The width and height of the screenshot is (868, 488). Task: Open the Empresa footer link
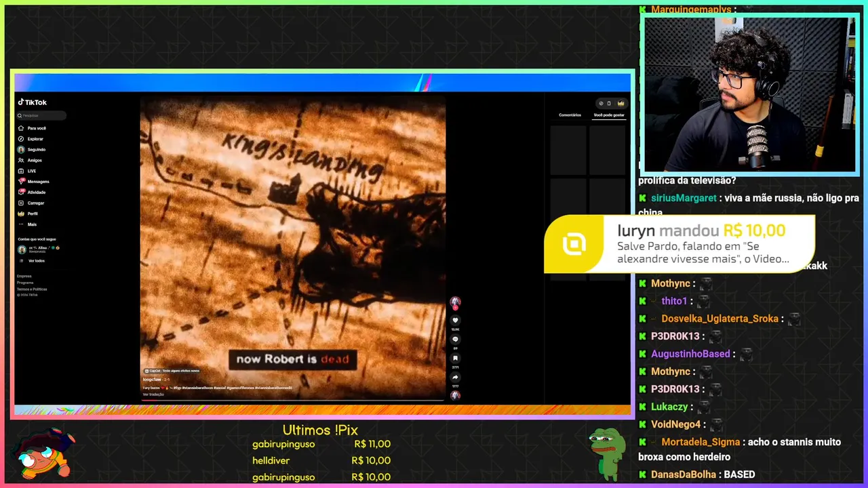(x=24, y=276)
